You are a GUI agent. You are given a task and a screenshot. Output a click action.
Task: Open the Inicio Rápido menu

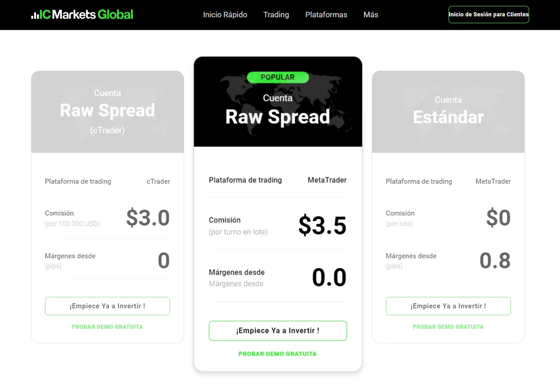[225, 15]
